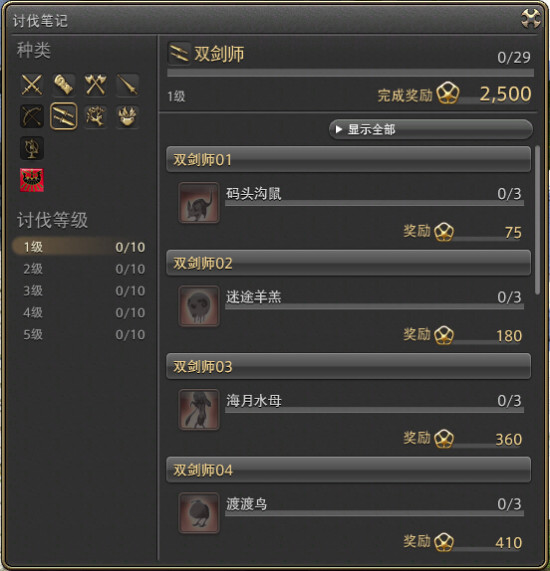
Task: Collapse the 双剑师03 section header
Action: (x=348, y=366)
